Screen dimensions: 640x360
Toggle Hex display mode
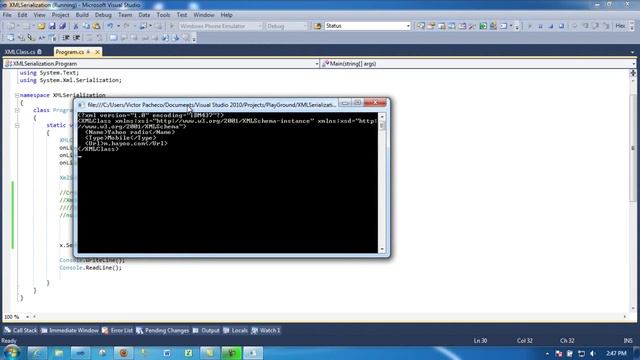click(x=620, y=26)
